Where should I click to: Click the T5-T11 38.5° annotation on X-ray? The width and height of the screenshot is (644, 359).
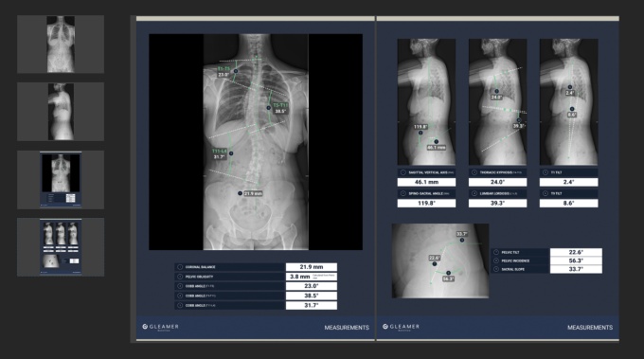280,108
